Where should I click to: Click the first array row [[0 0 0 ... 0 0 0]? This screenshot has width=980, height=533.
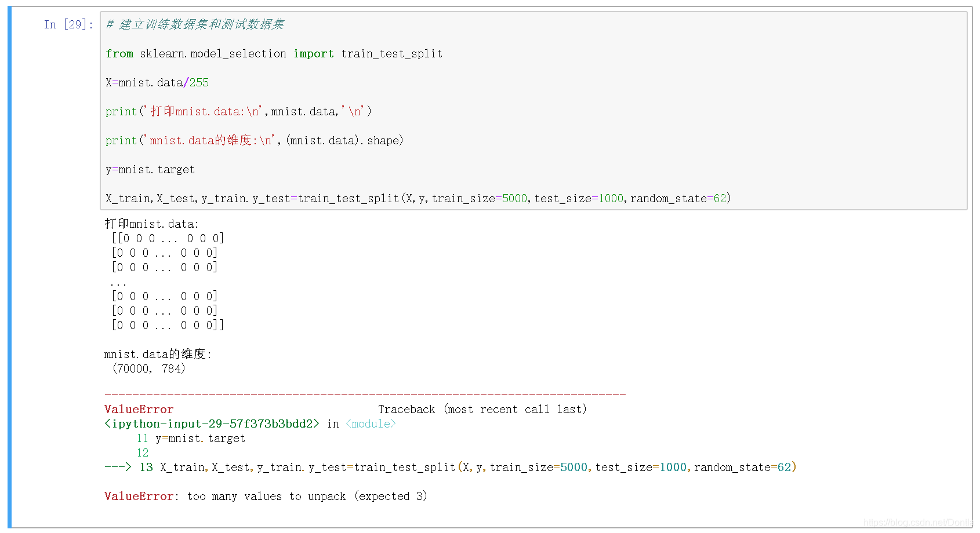click(168, 238)
